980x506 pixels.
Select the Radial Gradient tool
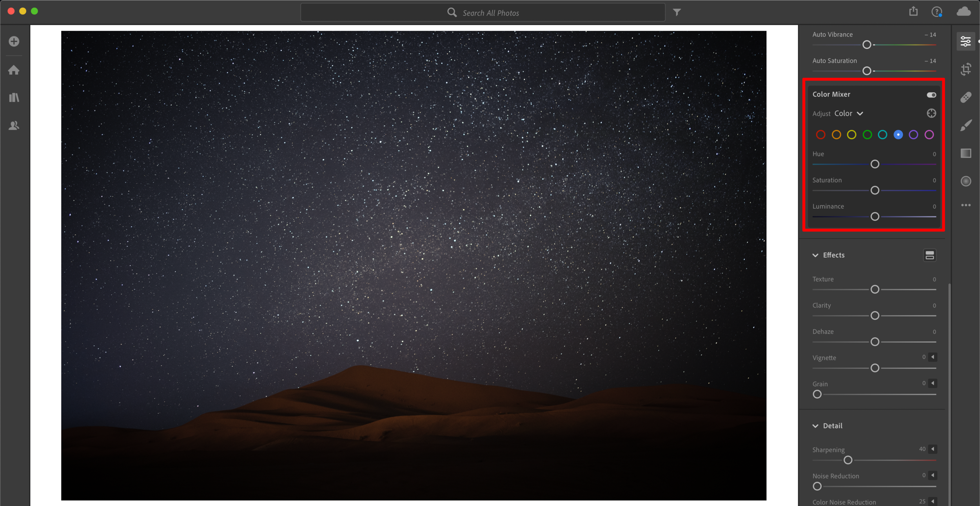tap(966, 181)
